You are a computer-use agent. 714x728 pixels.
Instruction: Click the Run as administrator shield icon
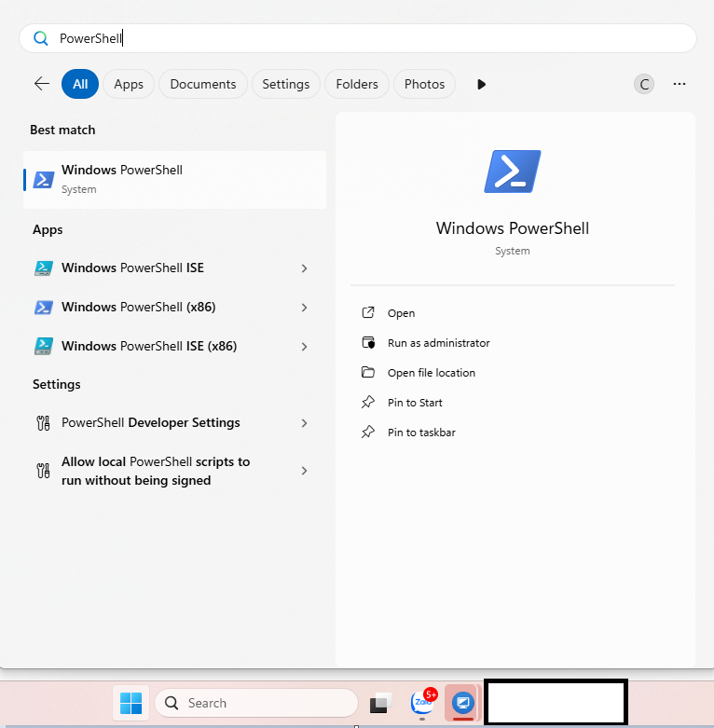368,343
